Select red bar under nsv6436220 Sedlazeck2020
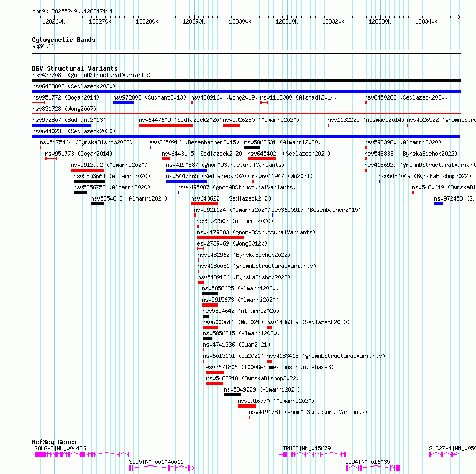476x474 pixels. point(204,204)
